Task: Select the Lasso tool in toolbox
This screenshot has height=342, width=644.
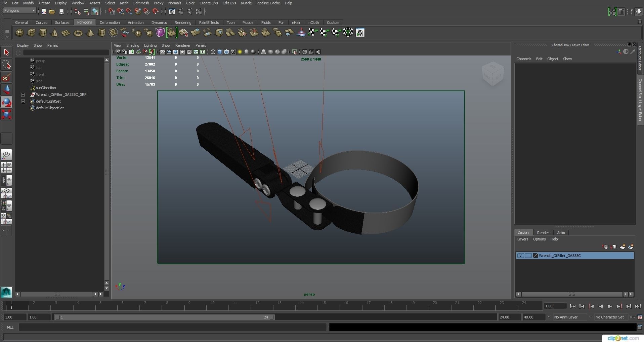Action: [6, 65]
